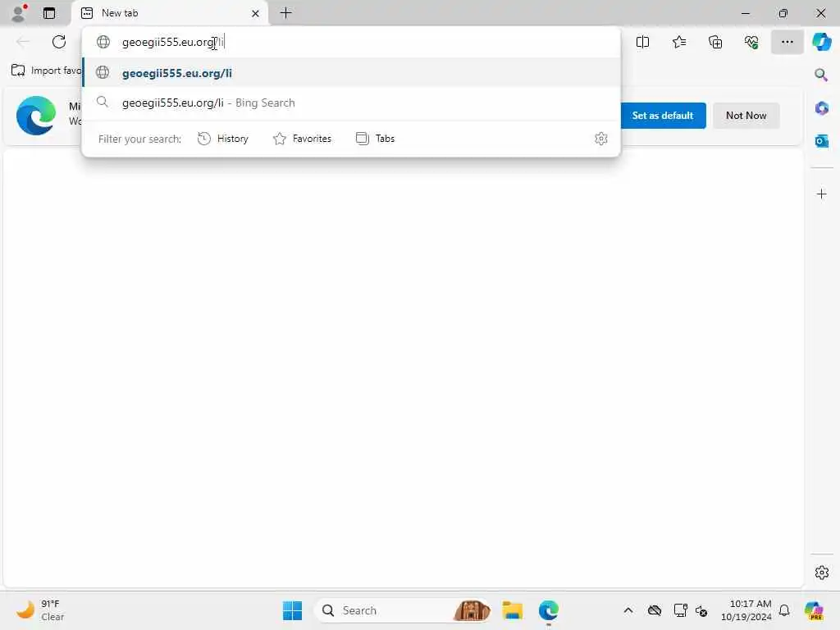Open Microsoft 365 sidebar icon

[x=821, y=108]
